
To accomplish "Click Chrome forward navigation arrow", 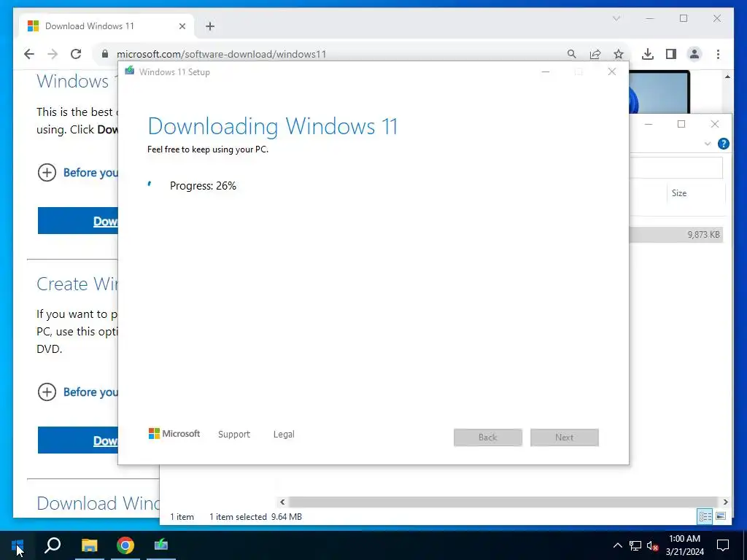I will click(x=53, y=54).
